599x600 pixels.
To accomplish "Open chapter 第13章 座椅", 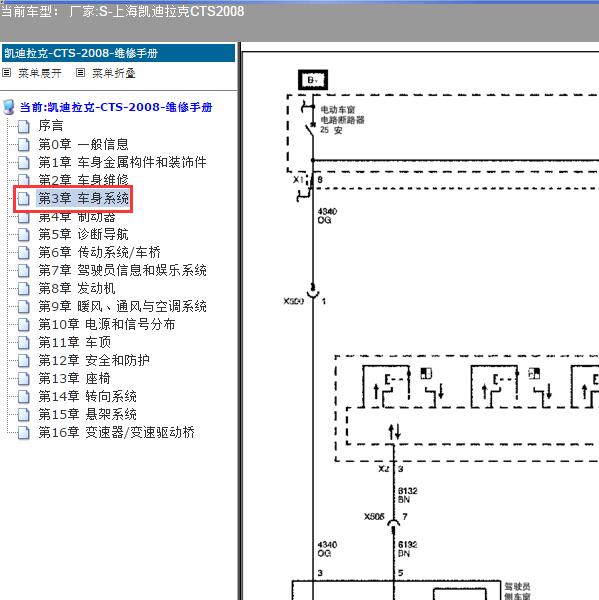I will 75,378.
